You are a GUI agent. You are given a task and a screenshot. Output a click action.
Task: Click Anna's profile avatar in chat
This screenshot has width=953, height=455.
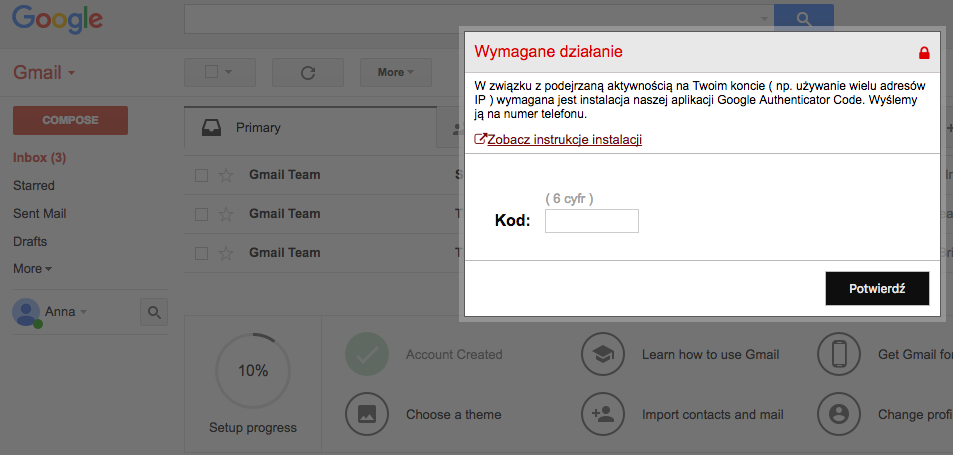click(26, 312)
